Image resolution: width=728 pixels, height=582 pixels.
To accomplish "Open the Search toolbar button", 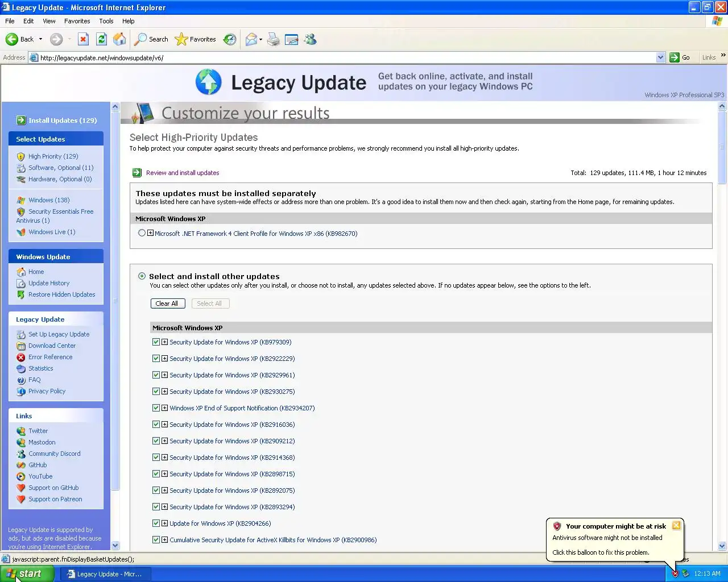I will [151, 39].
